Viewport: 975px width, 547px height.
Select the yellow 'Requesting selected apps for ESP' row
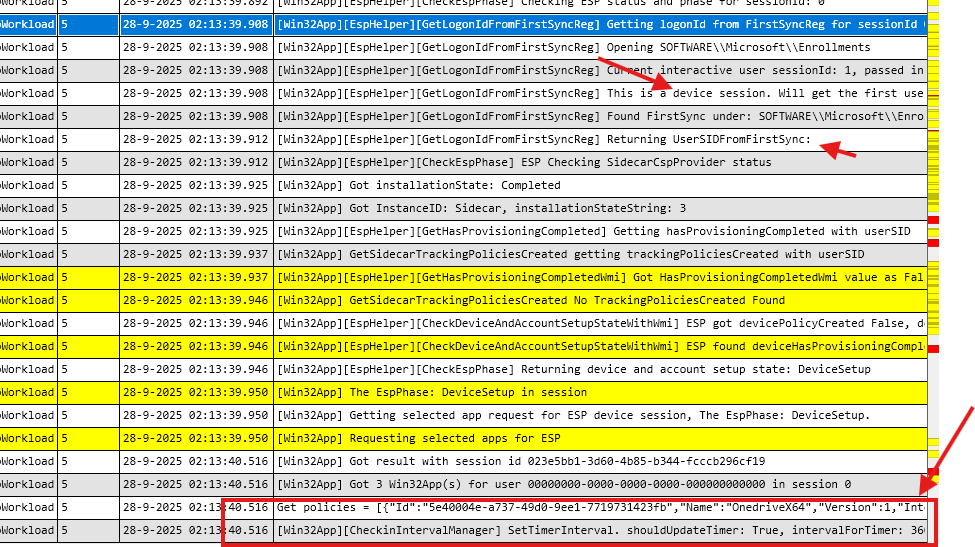click(600, 438)
